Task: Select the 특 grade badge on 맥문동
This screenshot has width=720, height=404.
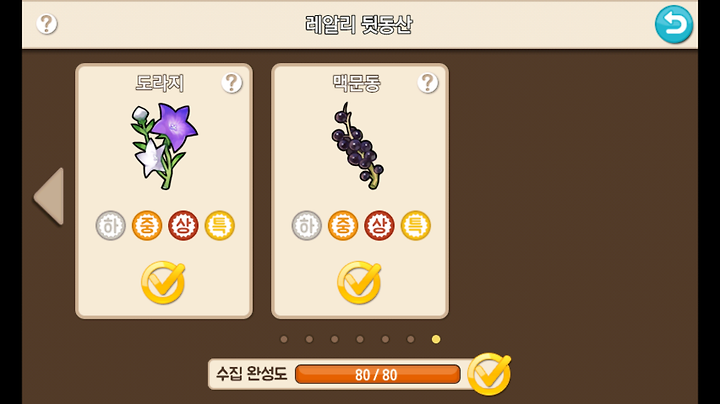Action: 416,225
